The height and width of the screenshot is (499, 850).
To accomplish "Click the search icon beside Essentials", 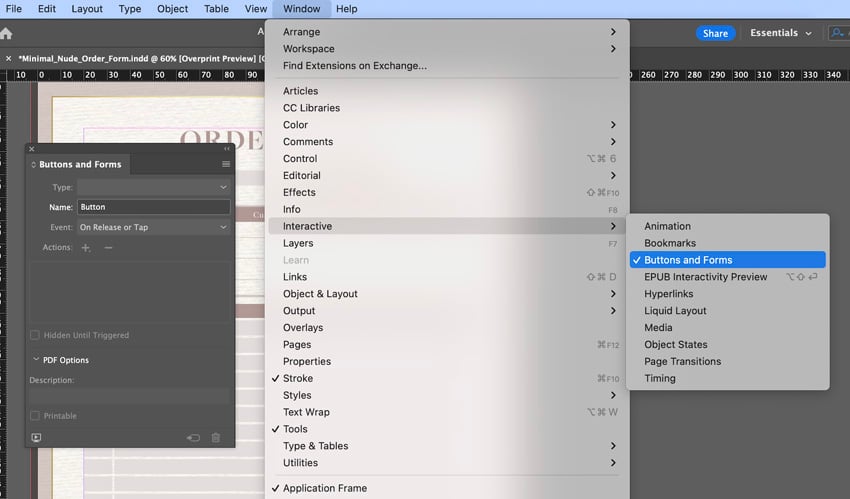I will (x=838, y=33).
